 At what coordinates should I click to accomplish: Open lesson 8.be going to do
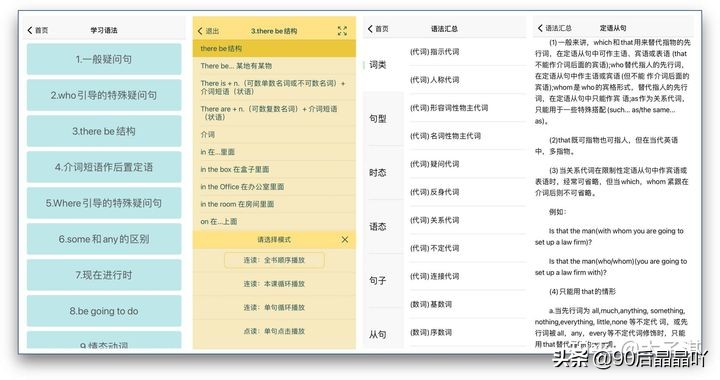[x=104, y=311]
